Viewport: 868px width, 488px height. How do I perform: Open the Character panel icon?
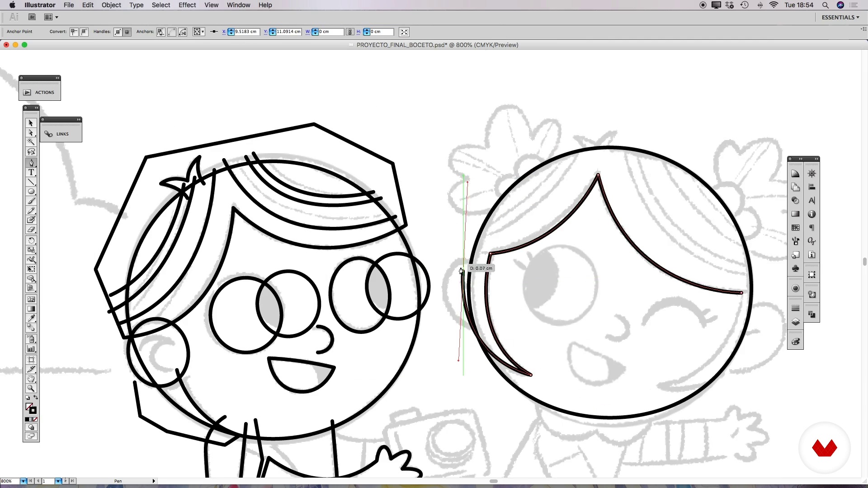(x=812, y=201)
